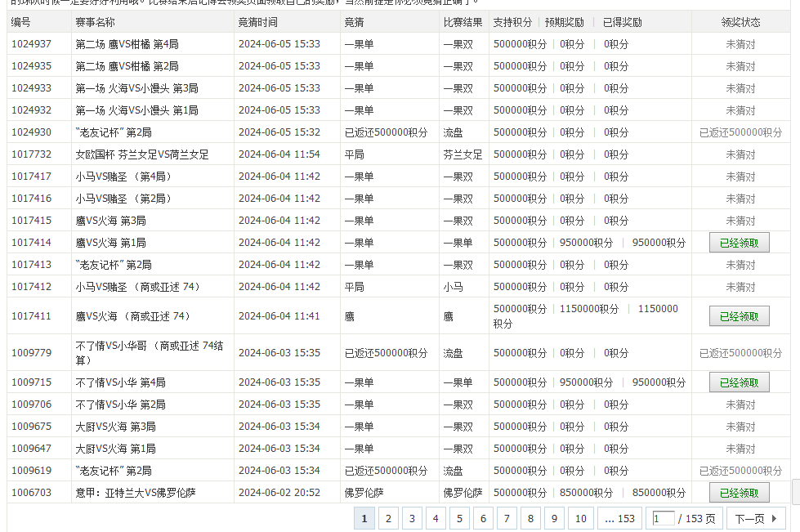The height and width of the screenshot is (532, 800).
Task: Go to page 2
Action: click(387, 518)
